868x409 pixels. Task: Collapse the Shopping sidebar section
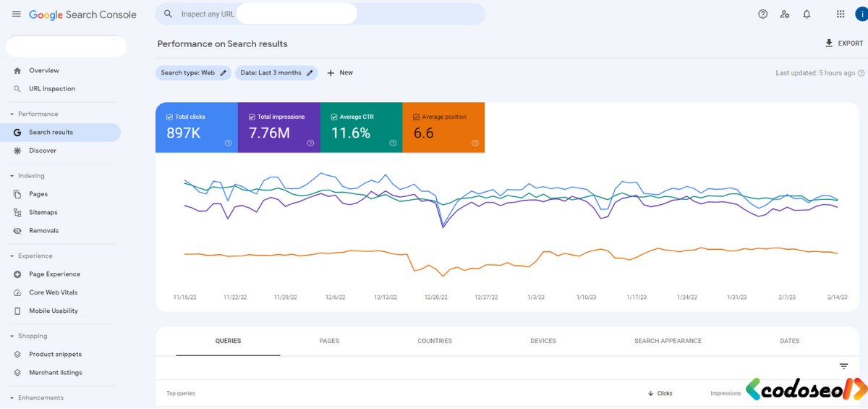pos(12,337)
